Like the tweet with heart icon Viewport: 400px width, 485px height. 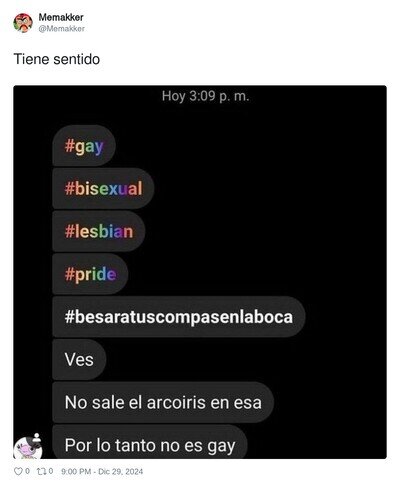18,471
